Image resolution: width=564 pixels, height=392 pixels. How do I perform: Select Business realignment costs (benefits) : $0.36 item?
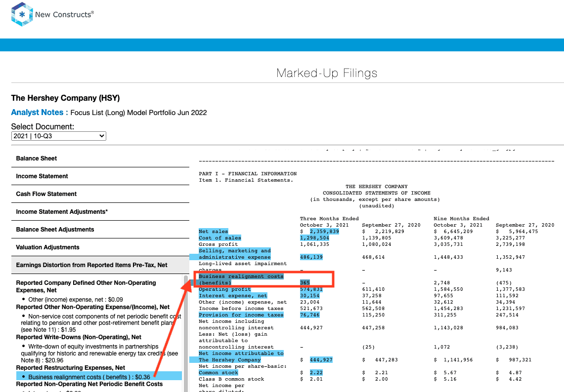pyautogui.click(x=99, y=377)
